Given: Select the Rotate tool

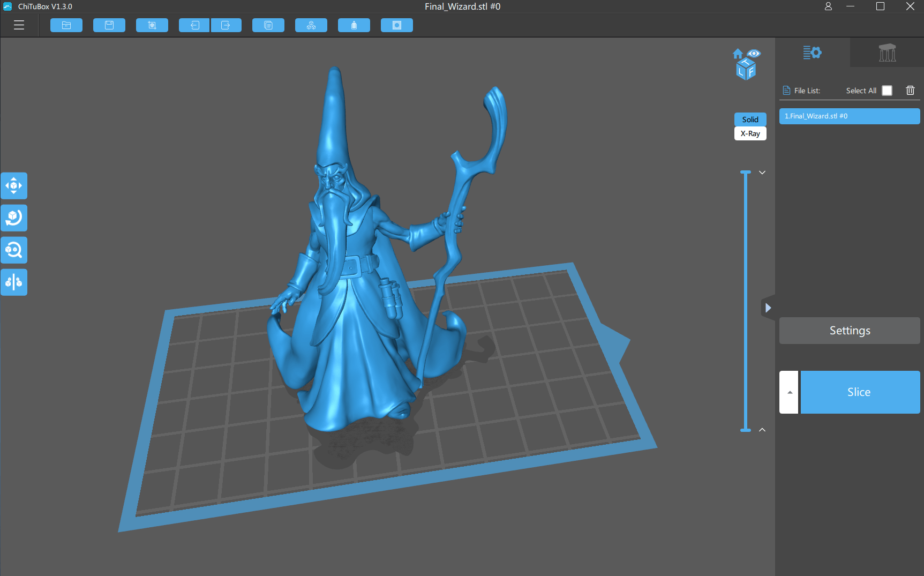Looking at the screenshot, I should pyautogui.click(x=14, y=218).
